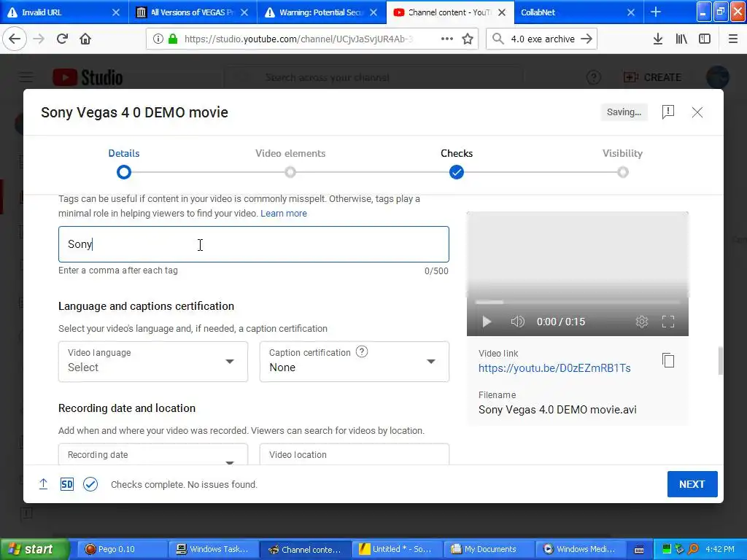Image resolution: width=747 pixels, height=560 pixels.
Task: Click into the tags input field
Action: pyautogui.click(x=253, y=244)
